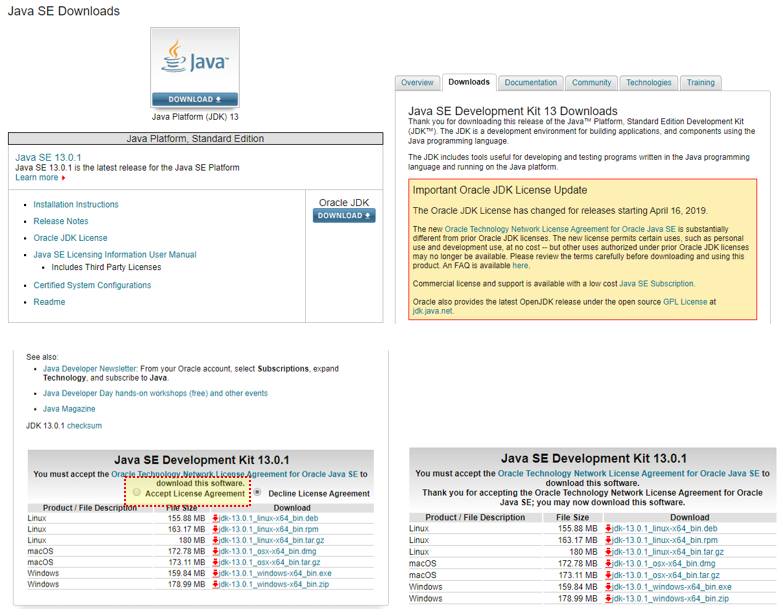Open Java Developer Day workshops link

[155, 393]
